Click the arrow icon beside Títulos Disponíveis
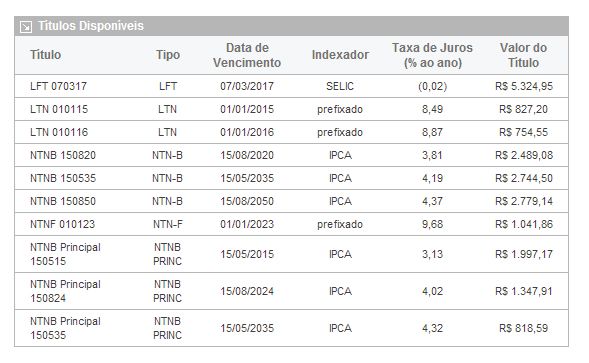Image resolution: width=589 pixels, height=363 pixels. point(26,27)
